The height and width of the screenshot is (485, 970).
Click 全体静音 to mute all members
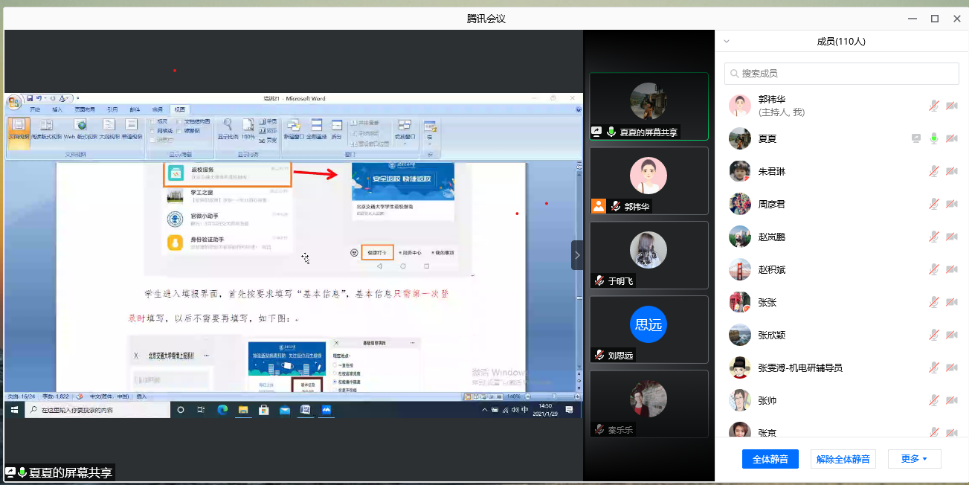770,459
